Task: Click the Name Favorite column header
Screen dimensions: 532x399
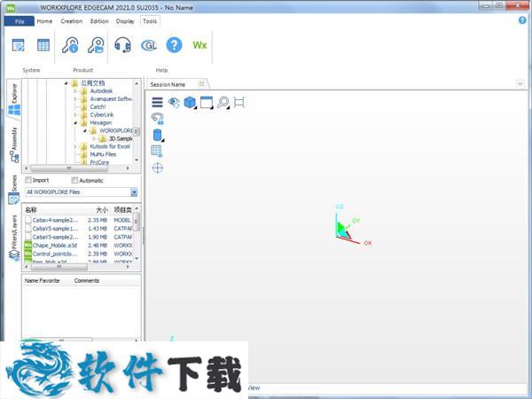Action: (42, 280)
